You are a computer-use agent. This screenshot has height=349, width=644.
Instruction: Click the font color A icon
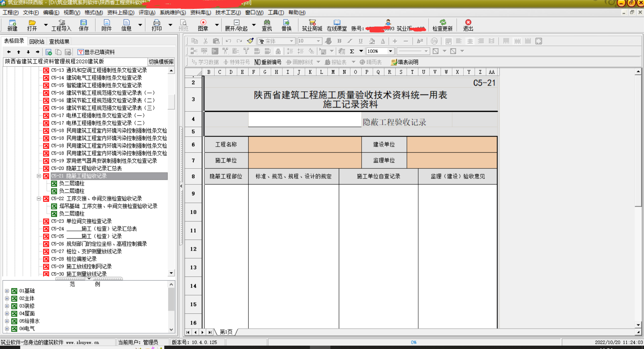click(x=383, y=41)
